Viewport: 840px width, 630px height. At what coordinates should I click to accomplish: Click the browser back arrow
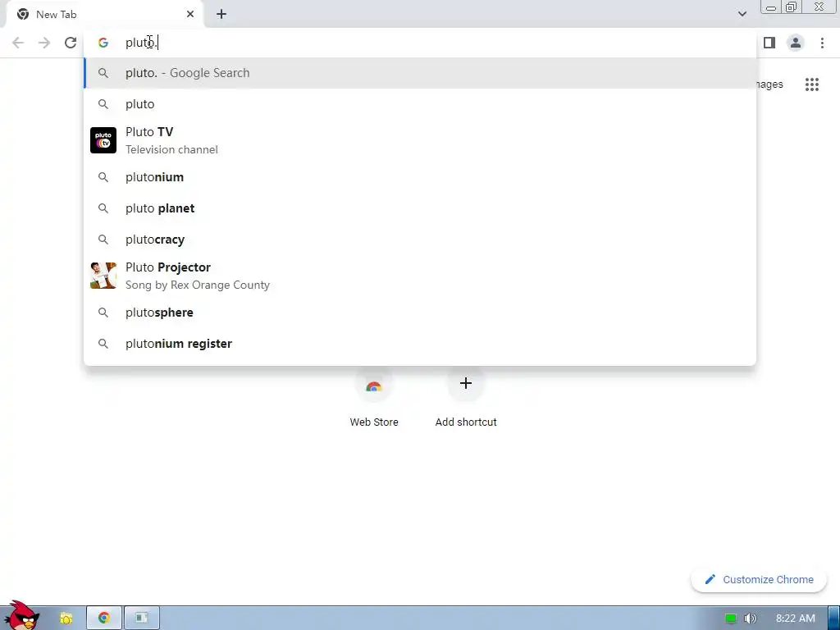[18, 43]
